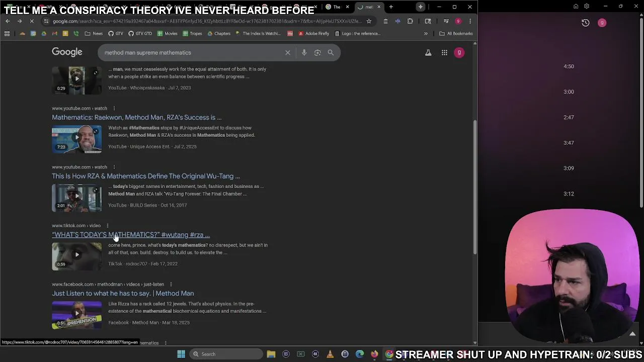This screenshot has height=362, width=644.
Task: Open options for Raekwon Method Man result
Action: (114, 109)
